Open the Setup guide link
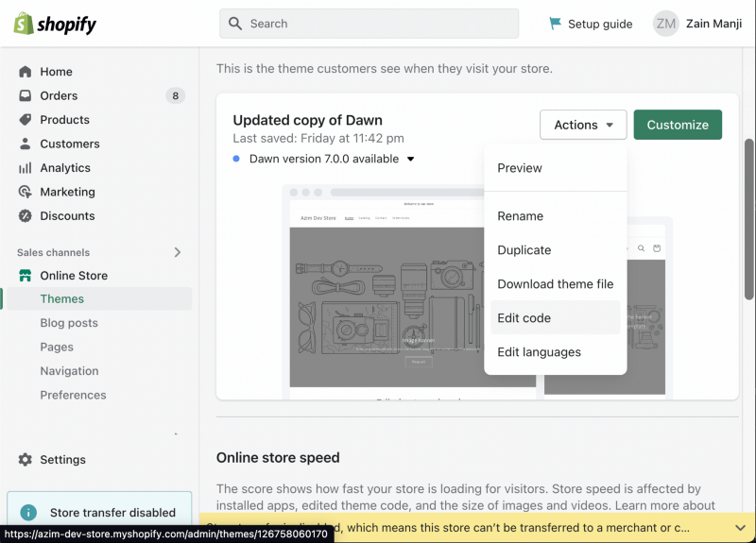Viewport: 756px width, 543px height. (600, 24)
